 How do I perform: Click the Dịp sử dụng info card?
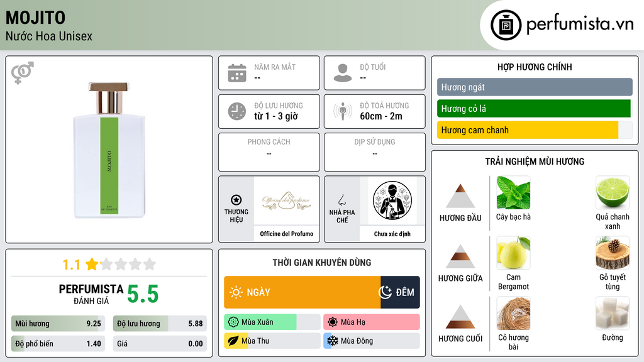[x=375, y=152]
